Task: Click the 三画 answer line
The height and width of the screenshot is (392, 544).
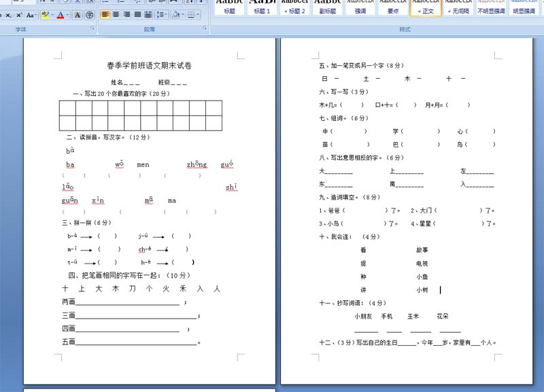Action: click(136, 315)
